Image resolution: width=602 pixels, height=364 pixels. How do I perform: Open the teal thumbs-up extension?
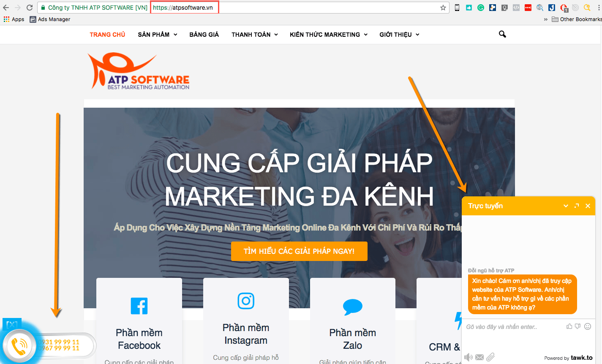point(469,8)
